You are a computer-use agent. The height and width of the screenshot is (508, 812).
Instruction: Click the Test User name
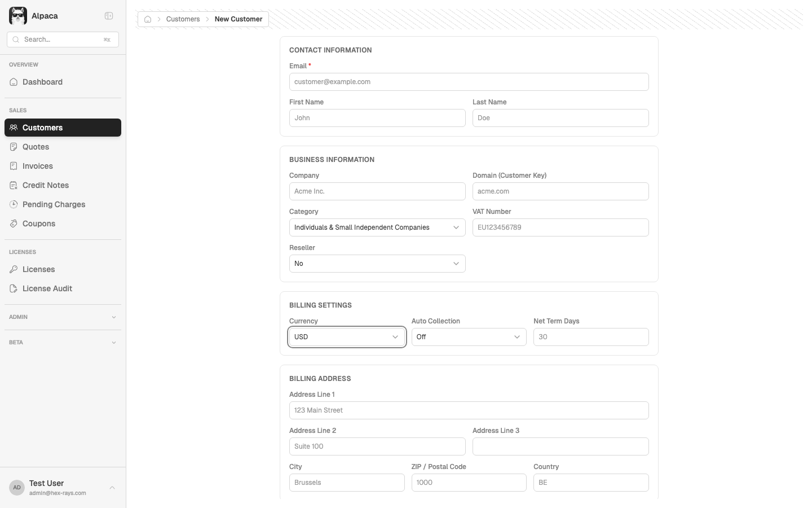46,483
